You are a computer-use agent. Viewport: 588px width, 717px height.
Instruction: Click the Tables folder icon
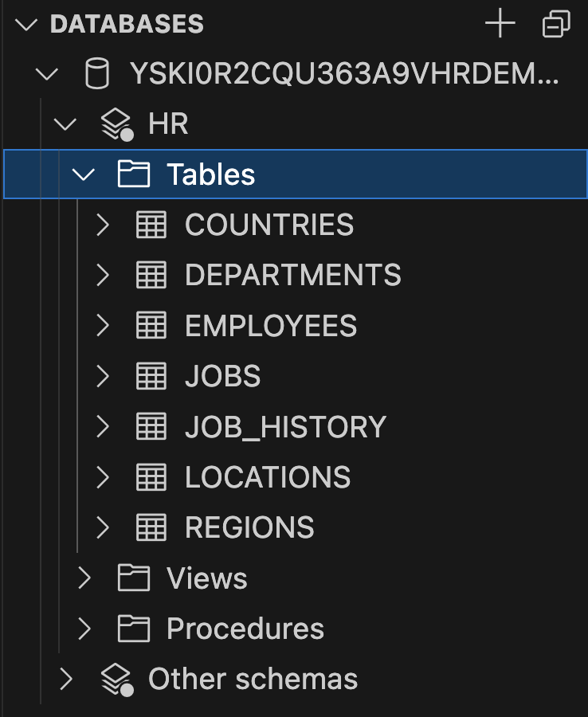click(x=135, y=174)
